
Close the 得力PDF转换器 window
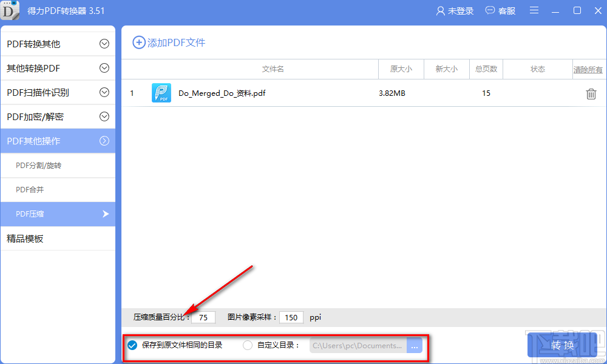pos(598,10)
